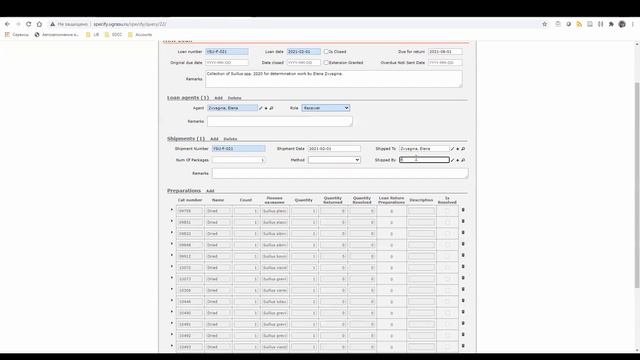The image size is (640, 360).
Task: Click the page vertical scrollbar thumb
Action: click(x=637, y=186)
